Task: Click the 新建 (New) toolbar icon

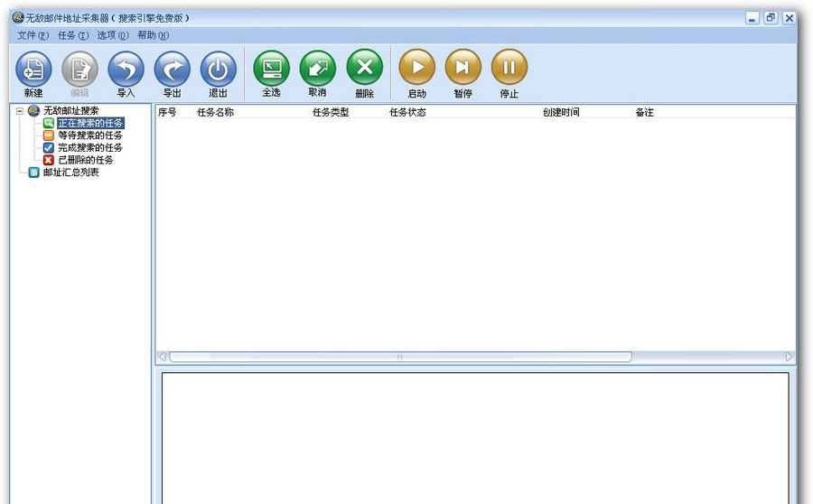Action: [x=33, y=70]
